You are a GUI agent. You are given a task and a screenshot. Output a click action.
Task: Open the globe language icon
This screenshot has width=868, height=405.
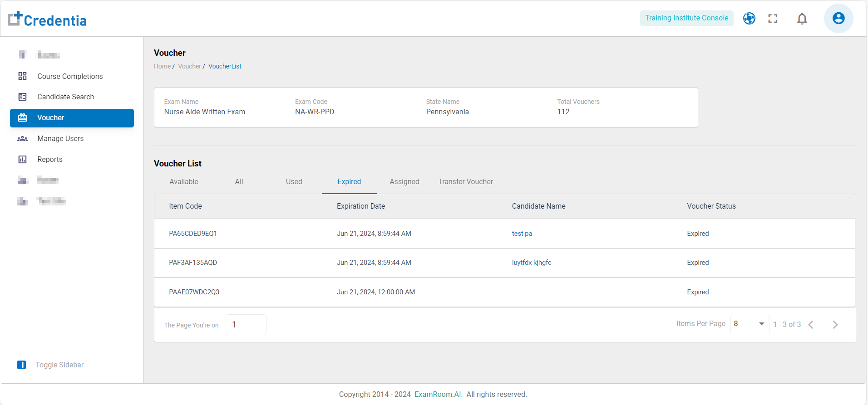click(x=749, y=18)
